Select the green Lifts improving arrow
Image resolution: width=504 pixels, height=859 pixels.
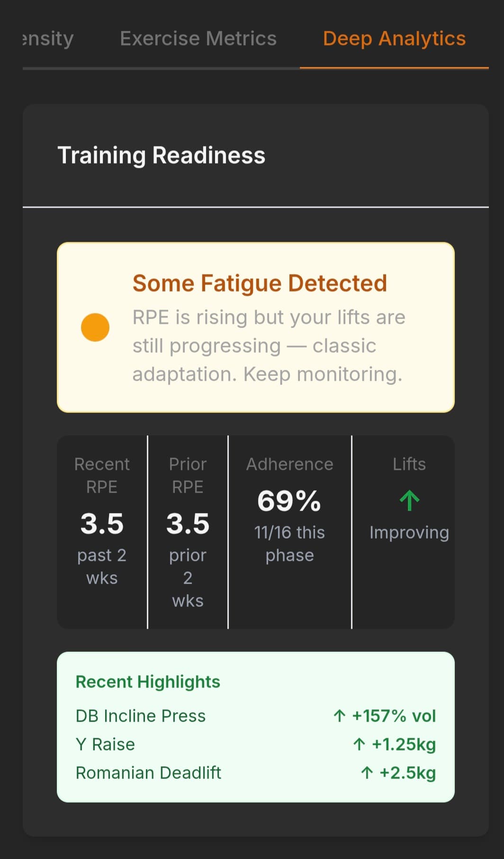[x=409, y=499]
